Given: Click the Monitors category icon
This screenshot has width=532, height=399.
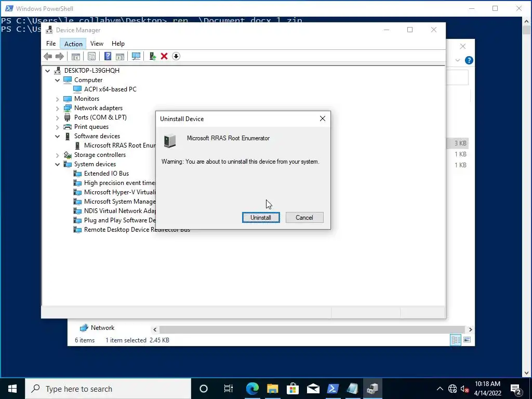Looking at the screenshot, I should tap(68, 99).
